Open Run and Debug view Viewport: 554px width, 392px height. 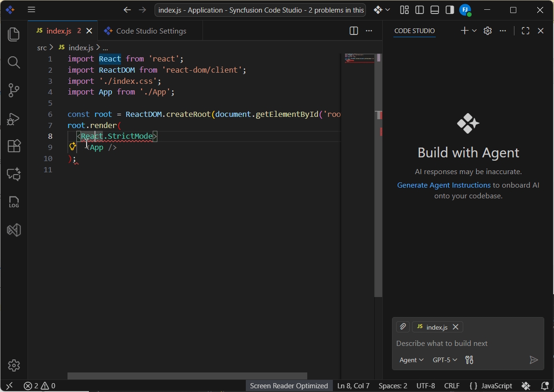pos(14,119)
